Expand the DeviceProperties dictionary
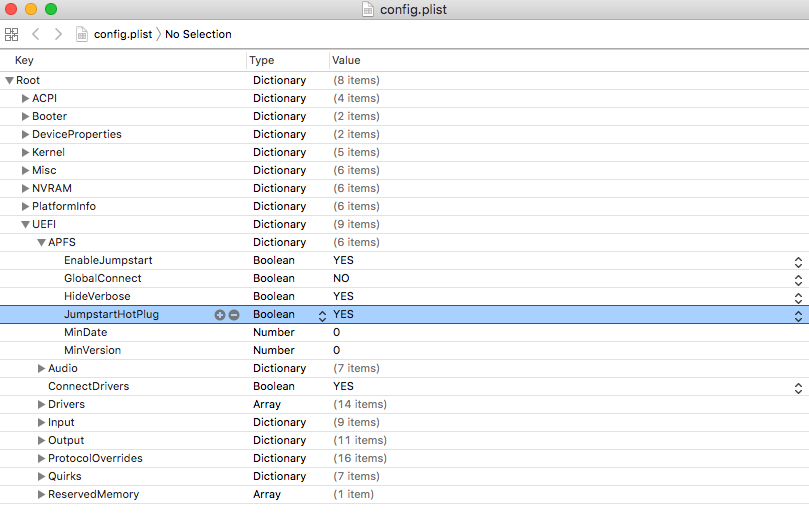809x522 pixels. 25,134
